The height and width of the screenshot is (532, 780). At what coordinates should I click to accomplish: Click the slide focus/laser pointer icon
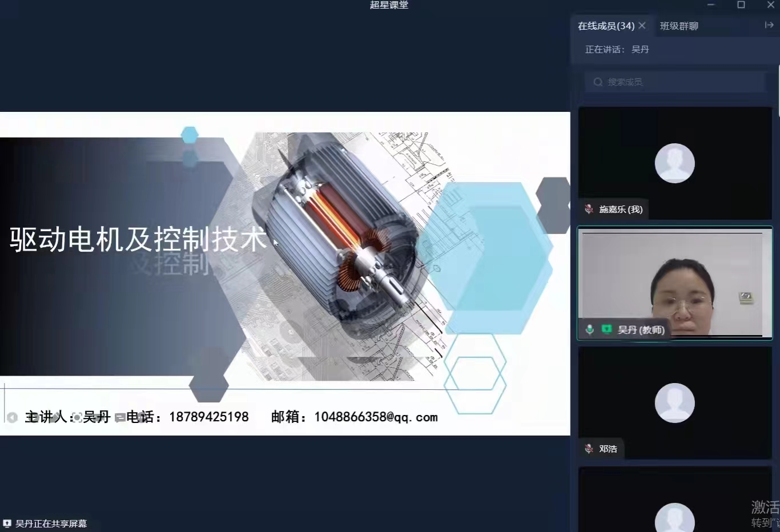[77, 418]
